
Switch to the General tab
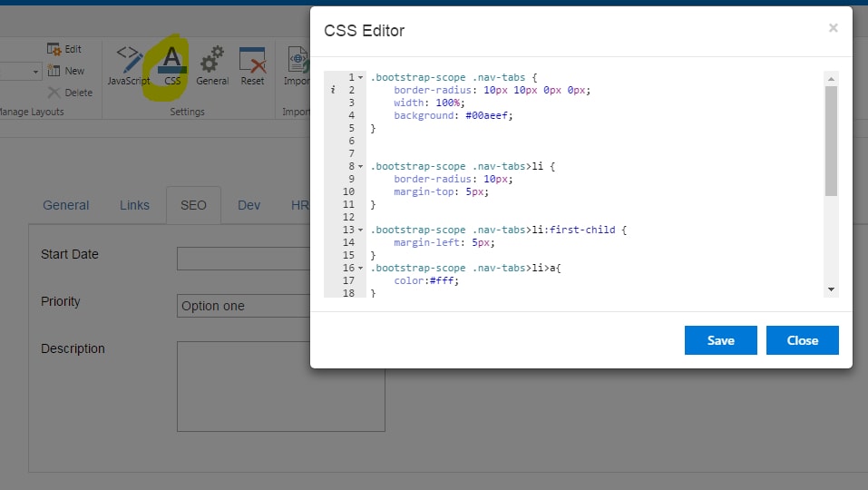pos(66,205)
